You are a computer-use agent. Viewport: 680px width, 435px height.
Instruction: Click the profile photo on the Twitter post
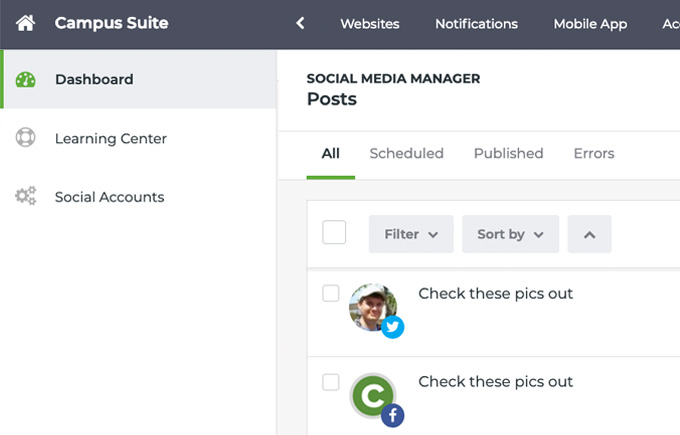[x=372, y=307]
